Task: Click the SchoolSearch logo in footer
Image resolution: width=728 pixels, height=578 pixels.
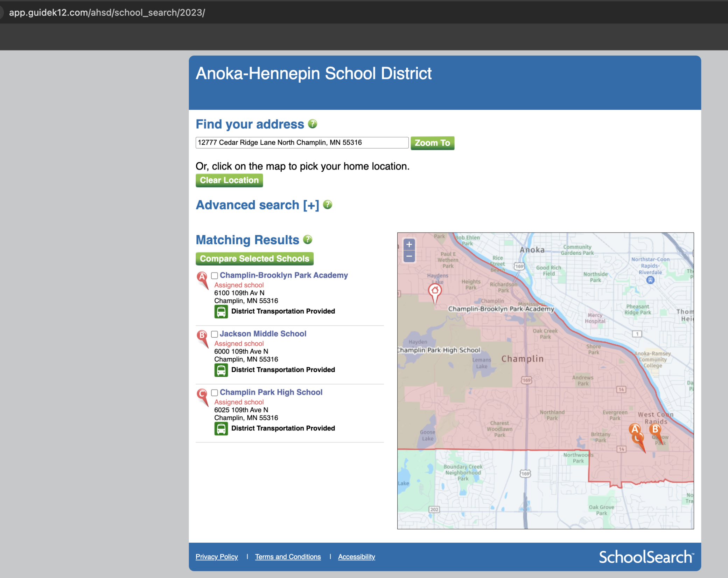Action: pos(646,557)
